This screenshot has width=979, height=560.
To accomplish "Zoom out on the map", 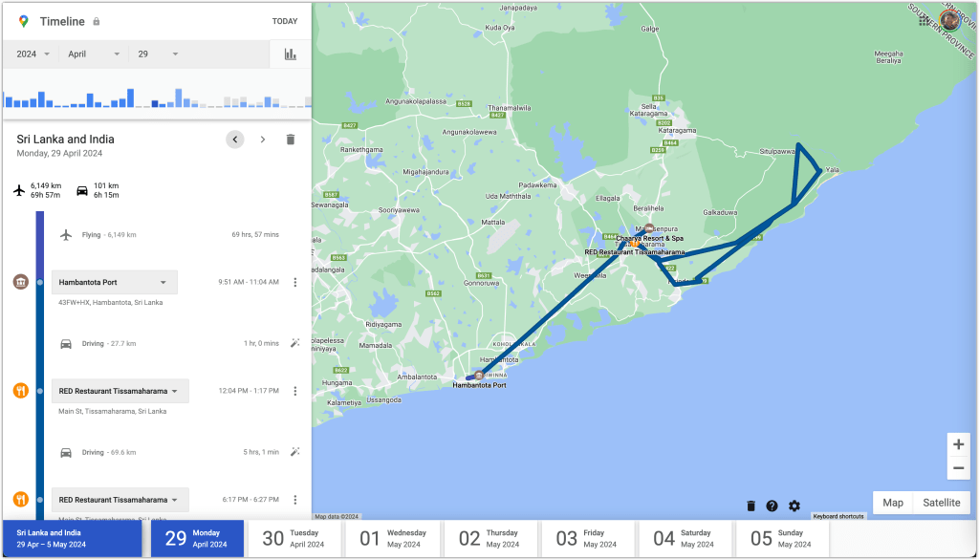I will tap(958, 468).
